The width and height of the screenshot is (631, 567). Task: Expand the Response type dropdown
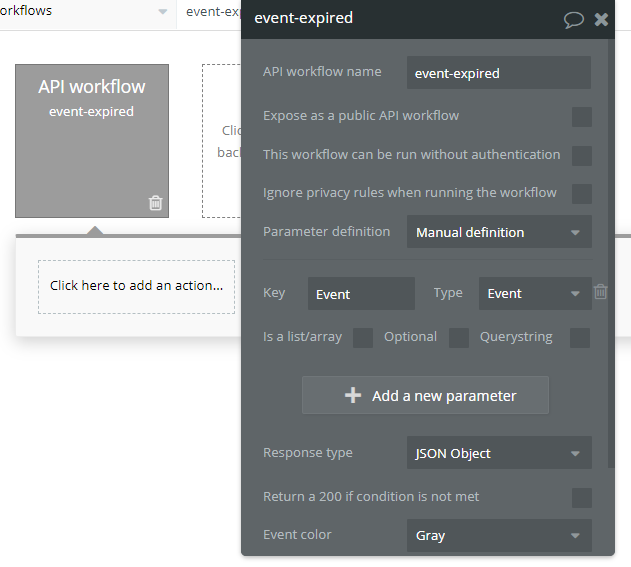tap(498, 453)
